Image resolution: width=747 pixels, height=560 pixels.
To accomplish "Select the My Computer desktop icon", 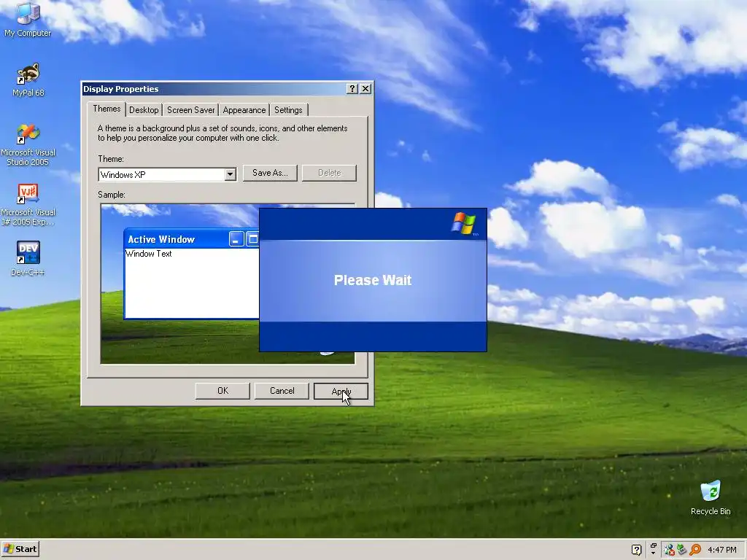I will click(28, 19).
